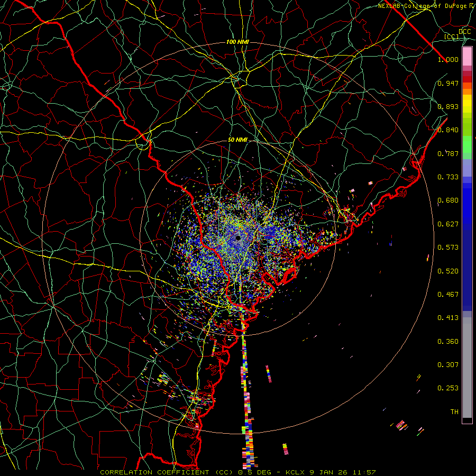Click the 0.680 scale value
Image resolution: width=476 pixels, height=476 pixels.
[x=448, y=200]
